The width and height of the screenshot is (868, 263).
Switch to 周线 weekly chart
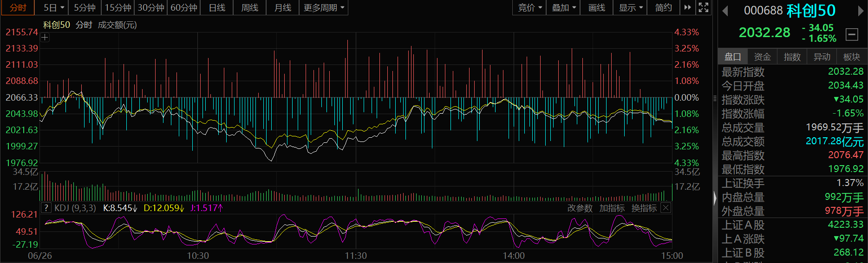[250, 7]
